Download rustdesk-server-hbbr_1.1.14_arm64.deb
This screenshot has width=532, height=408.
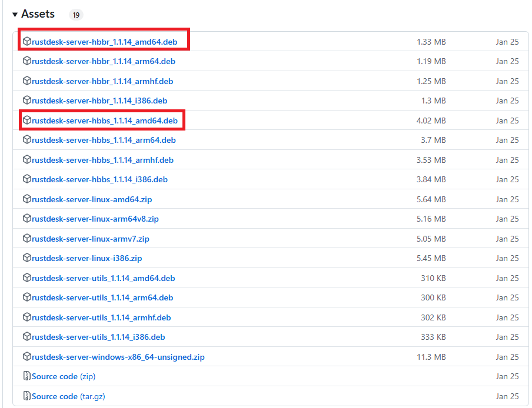point(103,61)
